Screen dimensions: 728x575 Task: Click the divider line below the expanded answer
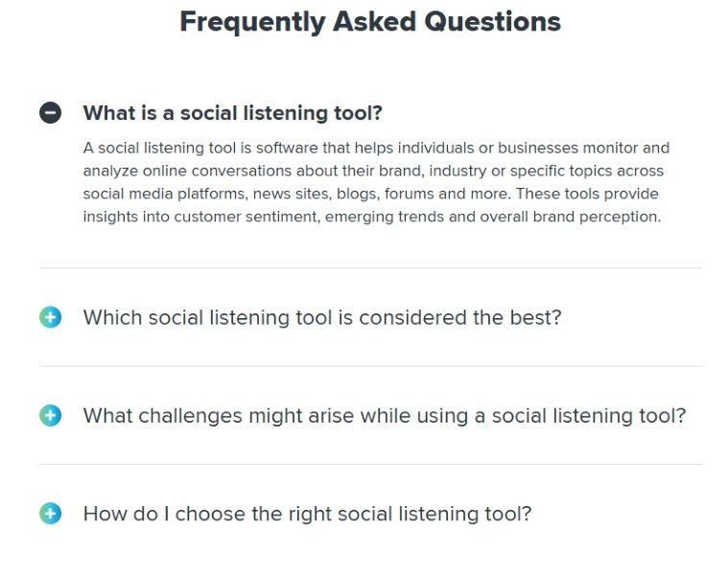click(x=370, y=267)
